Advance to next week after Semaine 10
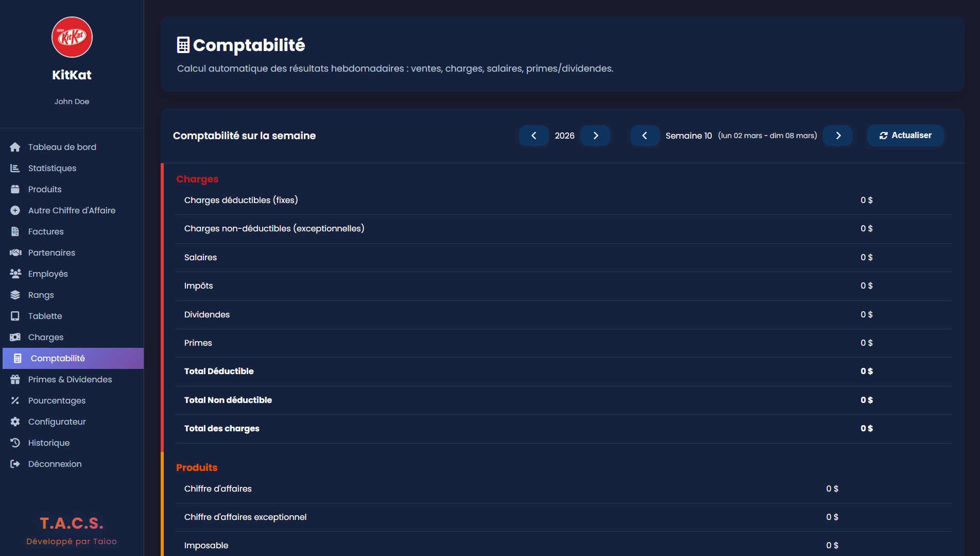This screenshot has height=556, width=980. point(838,136)
